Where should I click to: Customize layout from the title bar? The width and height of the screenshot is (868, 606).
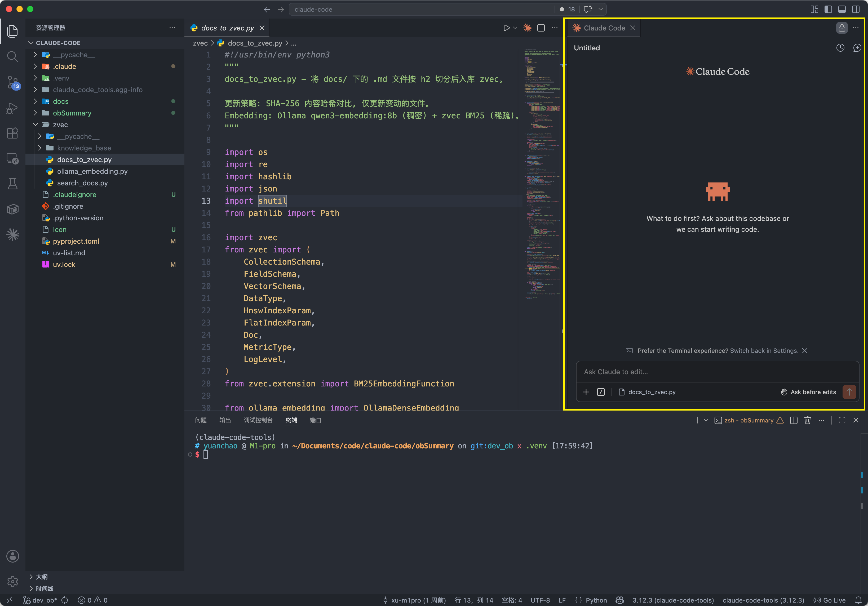[814, 10]
